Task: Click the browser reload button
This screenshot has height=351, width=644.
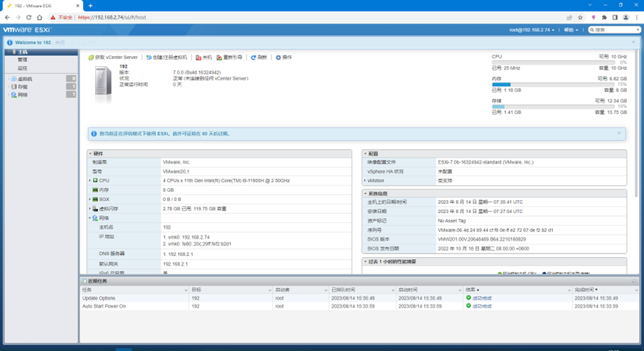Action: click(x=28, y=17)
